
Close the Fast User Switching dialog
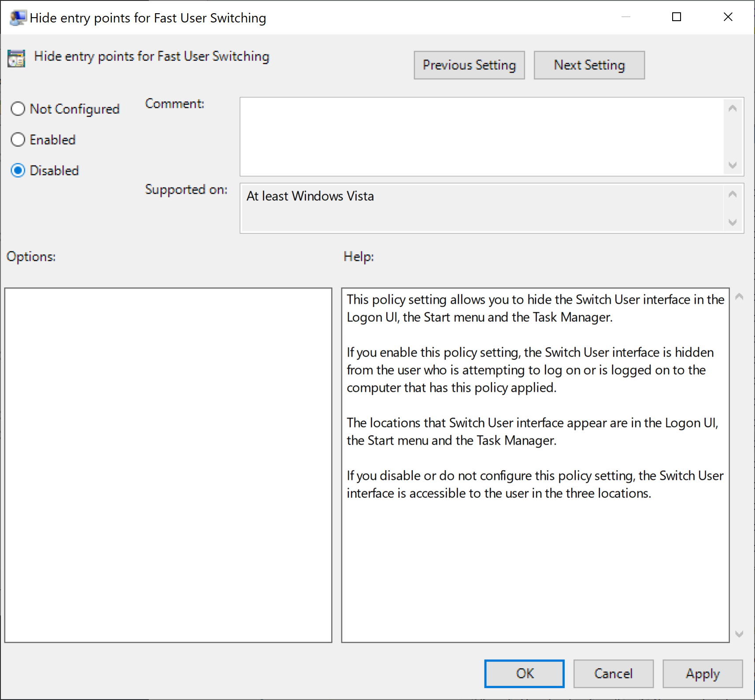tap(728, 17)
